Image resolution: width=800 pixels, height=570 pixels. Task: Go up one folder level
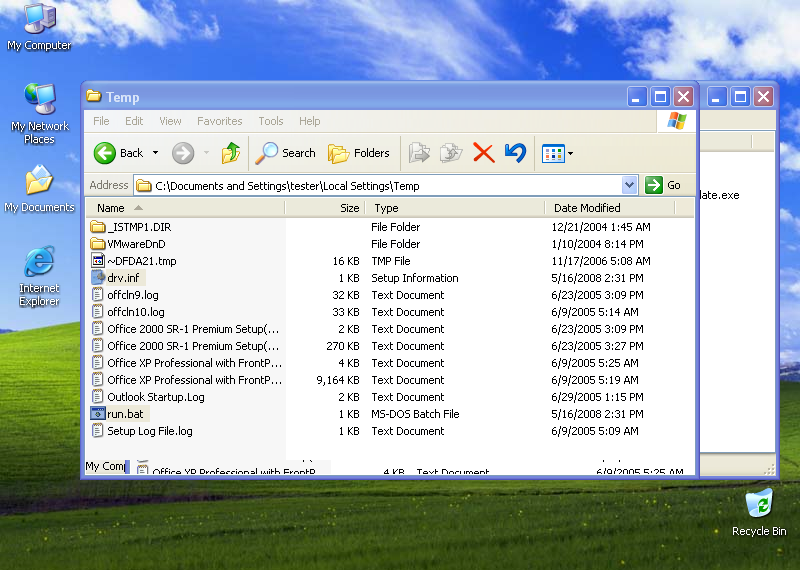coord(231,153)
